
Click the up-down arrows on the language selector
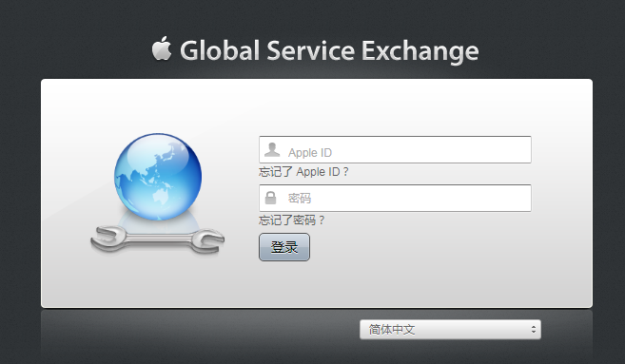click(534, 330)
